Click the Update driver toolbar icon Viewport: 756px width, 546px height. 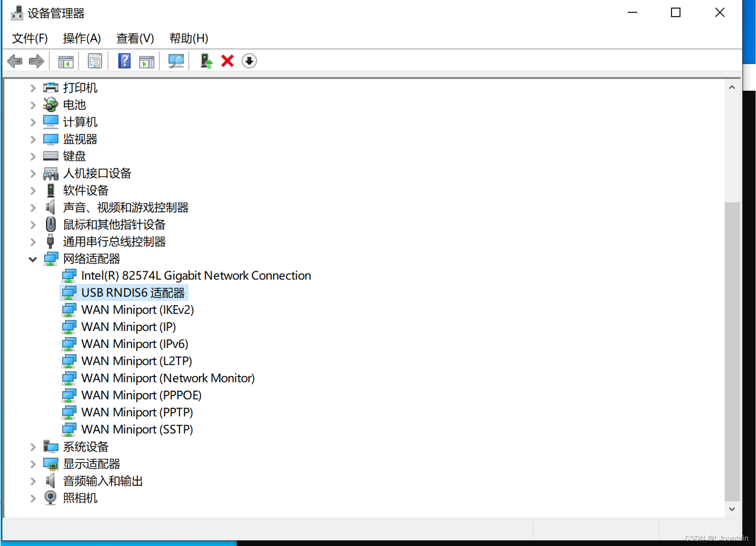coord(206,61)
